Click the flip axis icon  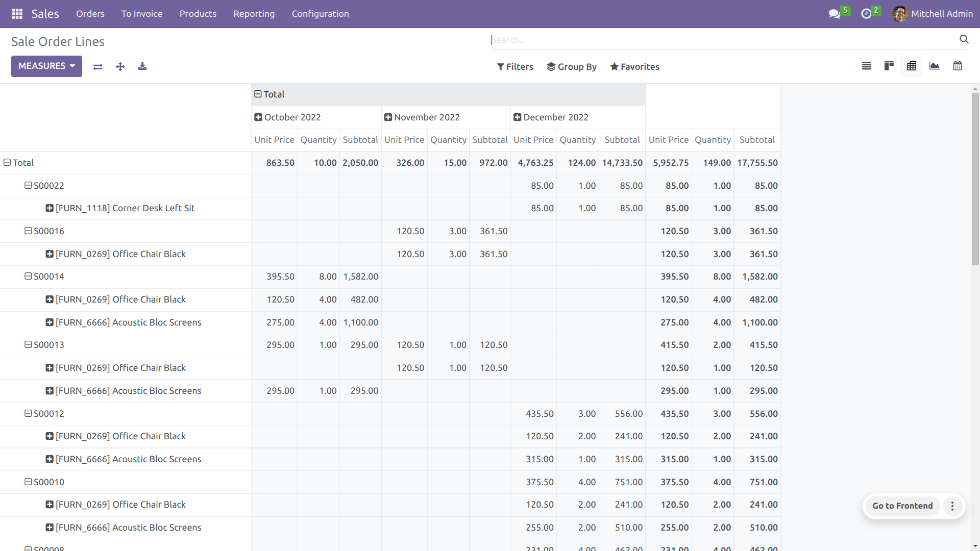[98, 67]
